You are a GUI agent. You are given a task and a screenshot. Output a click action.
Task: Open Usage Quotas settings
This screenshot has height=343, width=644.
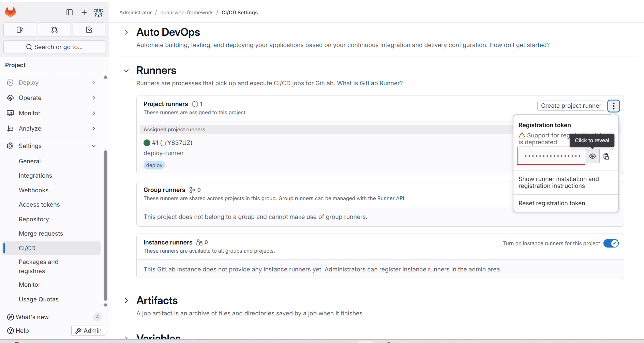pyautogui.click(x=51, y=299)
